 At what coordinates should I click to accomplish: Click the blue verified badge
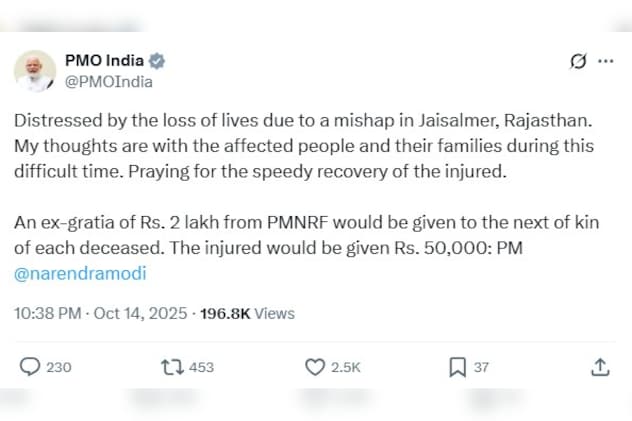[x=157, y=61]
